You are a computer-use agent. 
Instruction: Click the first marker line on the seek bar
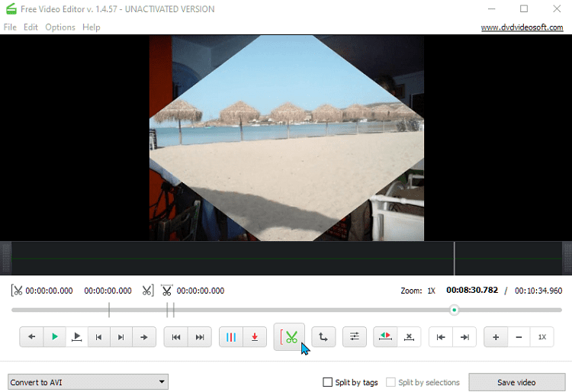(x=109, y=310)
